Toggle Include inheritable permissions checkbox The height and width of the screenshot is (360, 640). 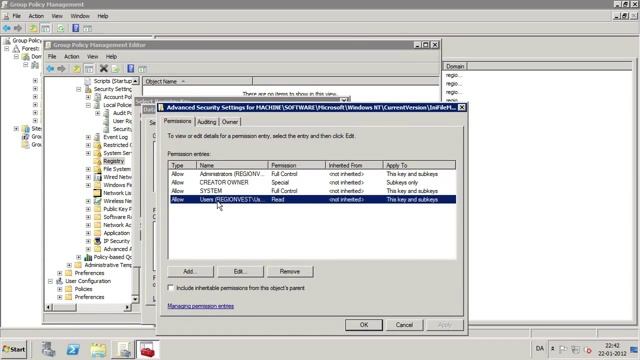[171, 288]
